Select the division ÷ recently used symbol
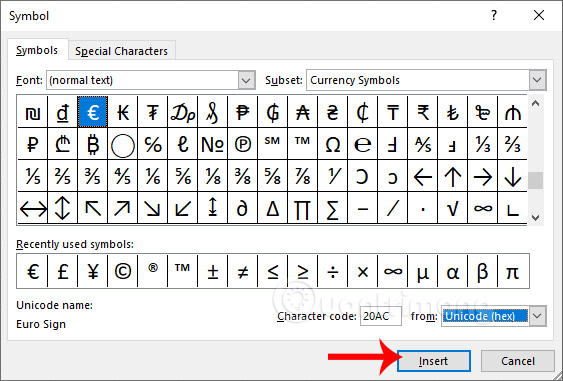The width and height of the screenshot is (563, 381). click(332, 271)
